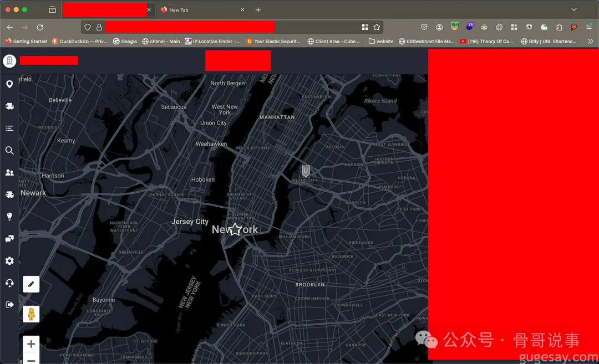Viewport: 599px width, 364px height.
Task: Open the search magnifier in sidebar
Action: [9, 150]
